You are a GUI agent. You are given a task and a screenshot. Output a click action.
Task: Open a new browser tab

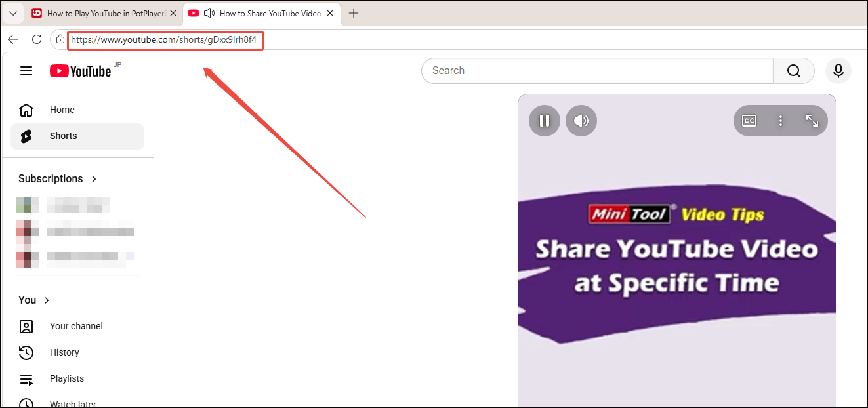[354, 13]
